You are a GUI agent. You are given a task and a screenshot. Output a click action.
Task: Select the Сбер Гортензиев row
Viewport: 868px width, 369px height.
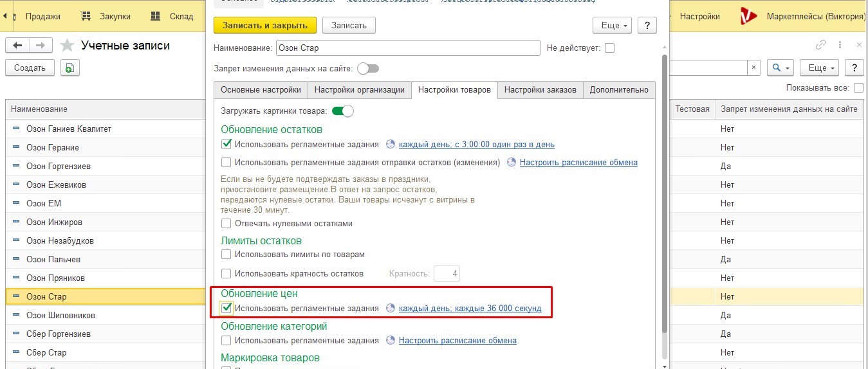click(106, 334)
